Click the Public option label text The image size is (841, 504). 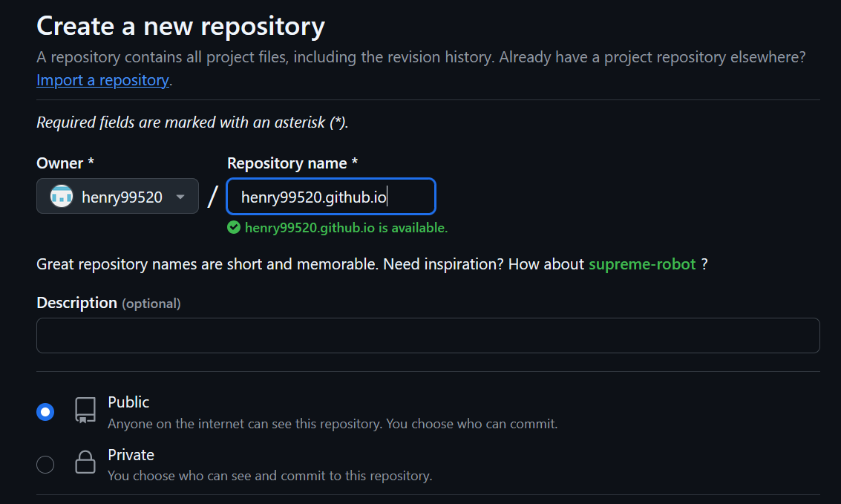click(128, 402)
